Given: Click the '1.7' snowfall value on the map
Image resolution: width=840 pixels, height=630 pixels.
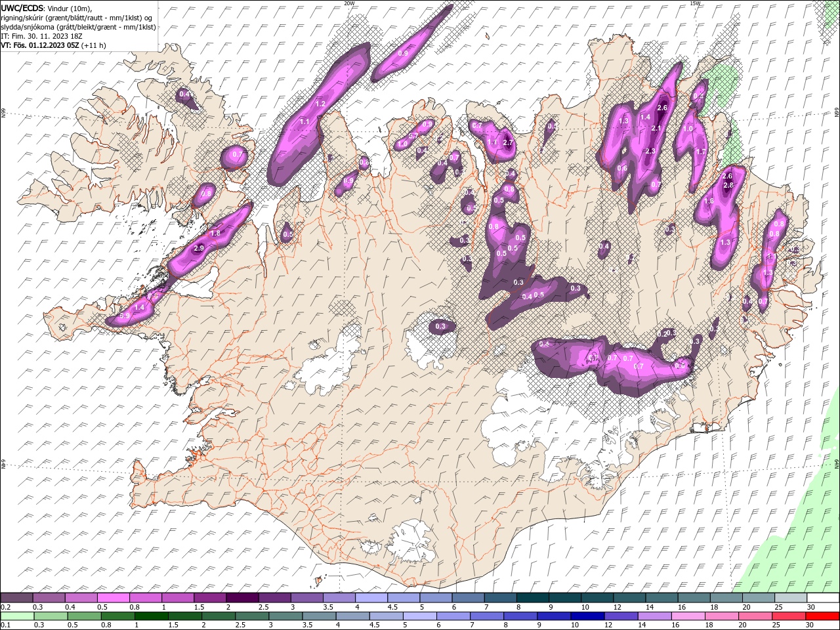Looking at the screenshot, I should [x=701, y=152].
